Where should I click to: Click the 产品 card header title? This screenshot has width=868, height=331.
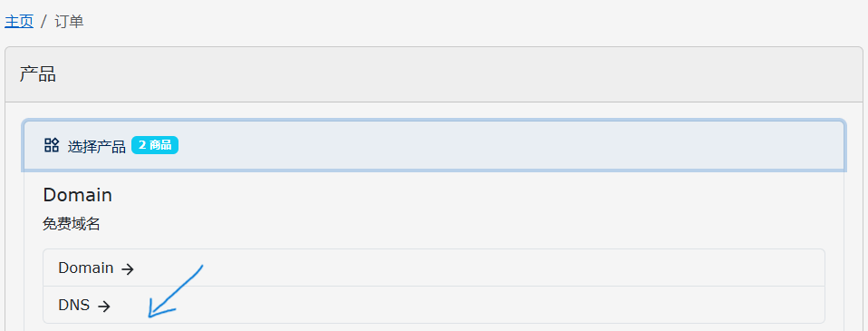pos(38,74)
